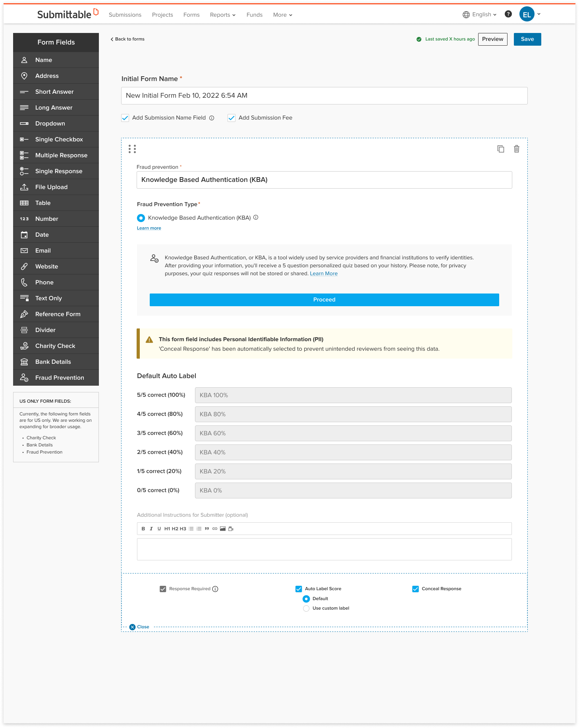This screenshot has height=728, width=579.
Task: Add a Date field
Action: coord(56,235)
